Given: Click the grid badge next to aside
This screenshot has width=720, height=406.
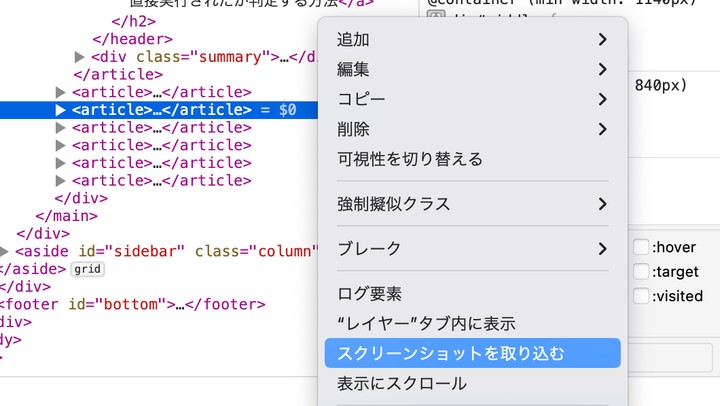Looking at the screenshot, I should 87,269.
